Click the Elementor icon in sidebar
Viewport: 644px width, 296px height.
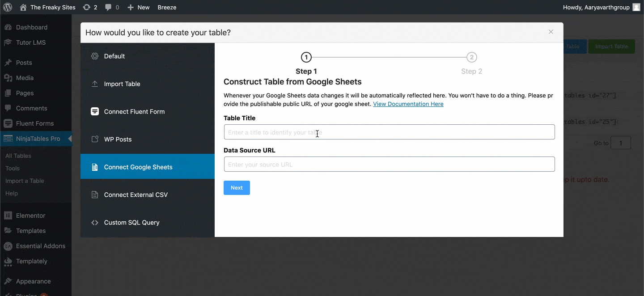(8, 216)
